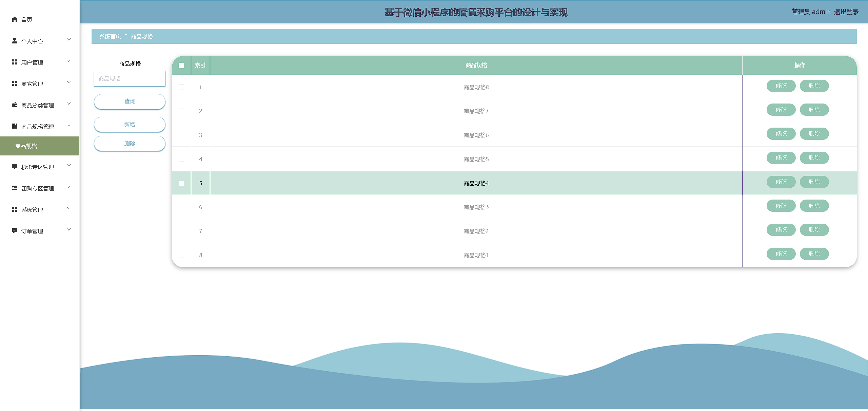Expand the 商品分类管理 chevron

(69, 104)
